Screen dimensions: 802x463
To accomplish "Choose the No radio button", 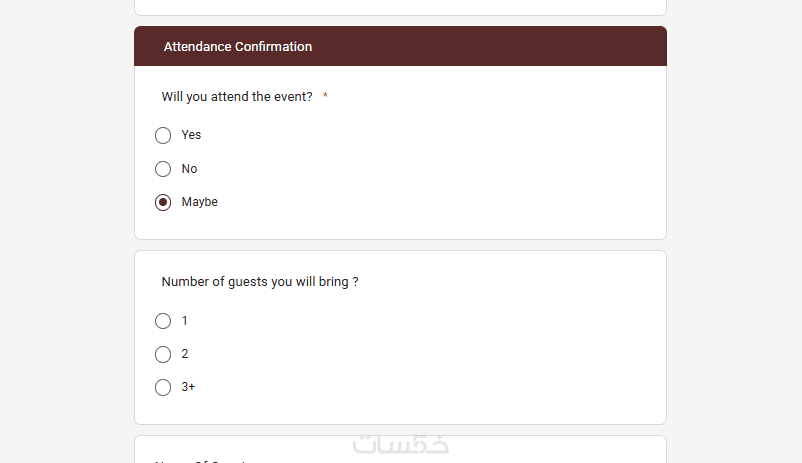I will (163, 169).
